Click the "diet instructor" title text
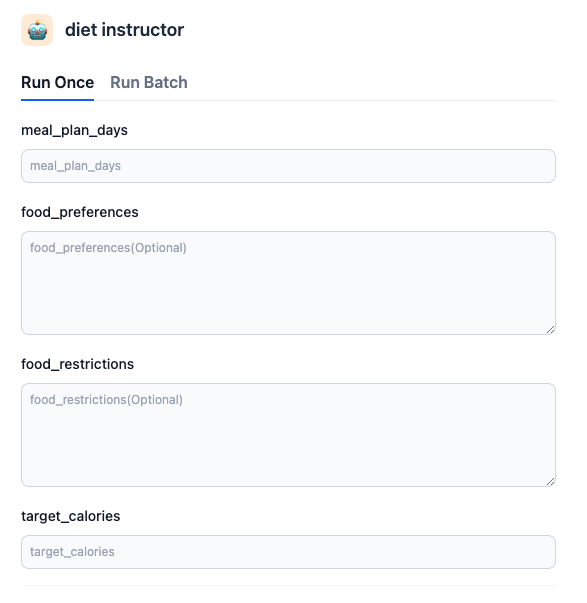Viewport: 587px width, 603px height. point(125,30)
